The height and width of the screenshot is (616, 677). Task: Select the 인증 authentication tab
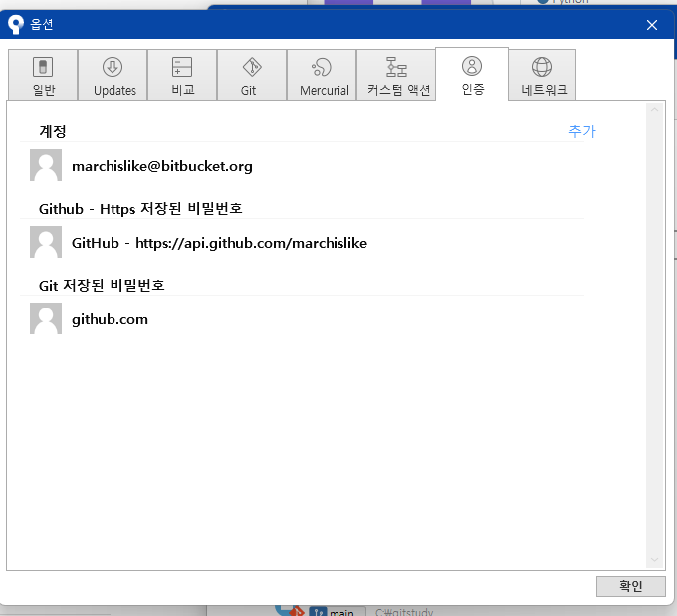tap(472, 75)
